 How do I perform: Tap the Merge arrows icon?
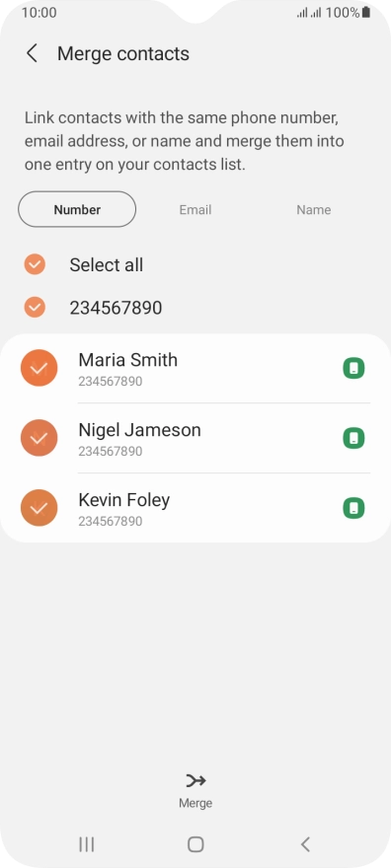tap(195, 780)
